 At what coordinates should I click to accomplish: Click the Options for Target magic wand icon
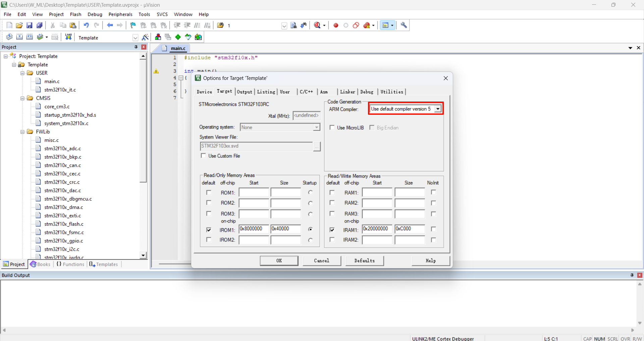coord(145,37)
